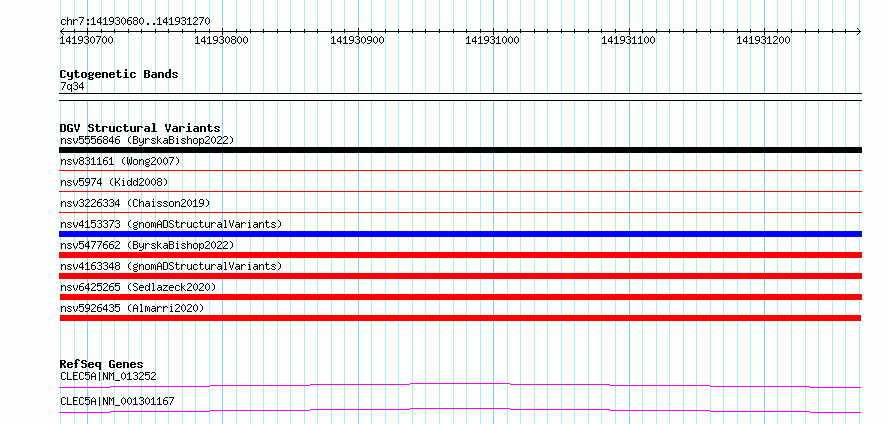Click ruler position 141931000
Image resolution: width=890 pixels, height=424 pixels.
[x=492, y=40]
